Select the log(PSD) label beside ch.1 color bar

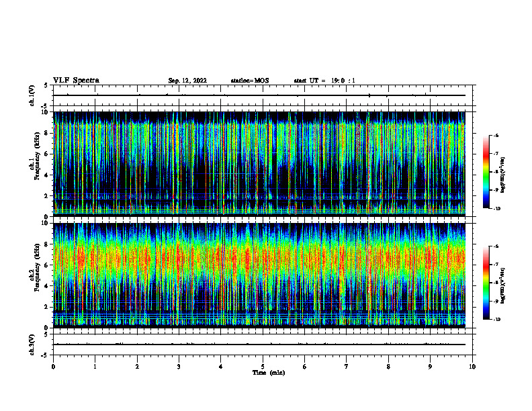tap(504, 175)
